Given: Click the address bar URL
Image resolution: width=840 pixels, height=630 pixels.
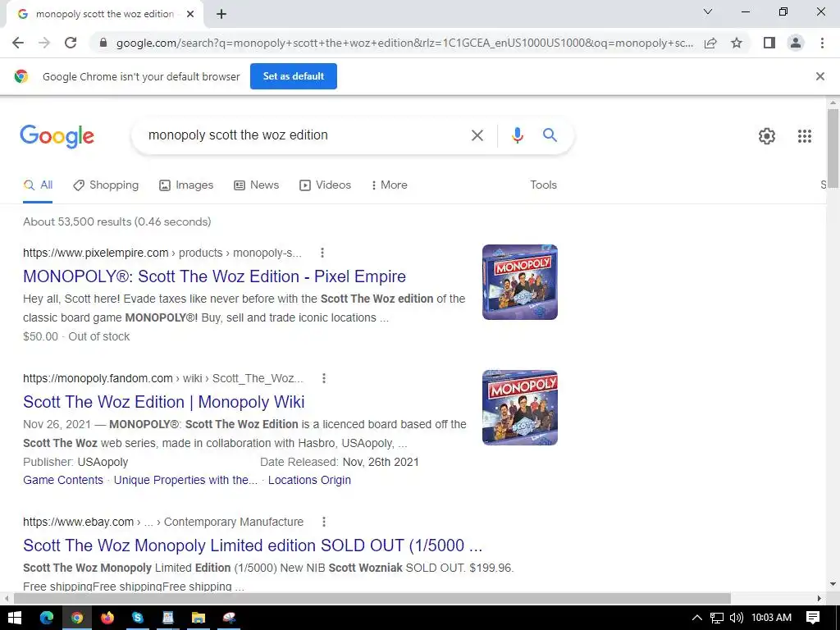Looking at the screenshot, I should (404, 43).
